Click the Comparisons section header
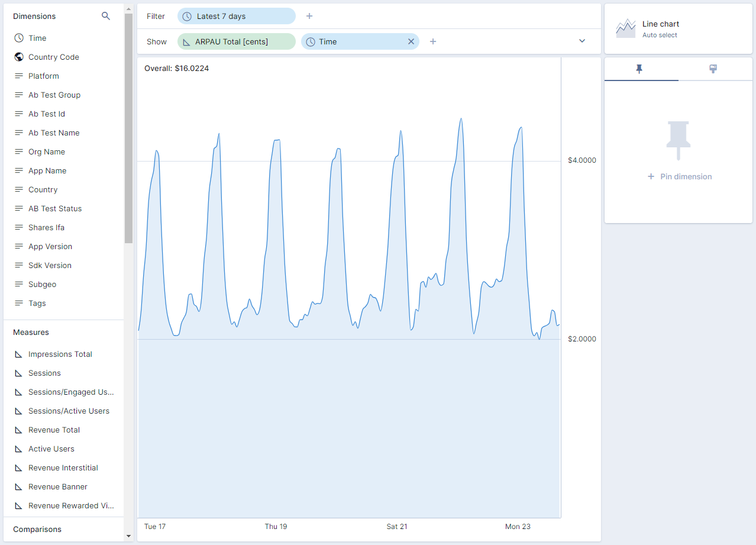 pyautogui.click(x=37, y=529)
